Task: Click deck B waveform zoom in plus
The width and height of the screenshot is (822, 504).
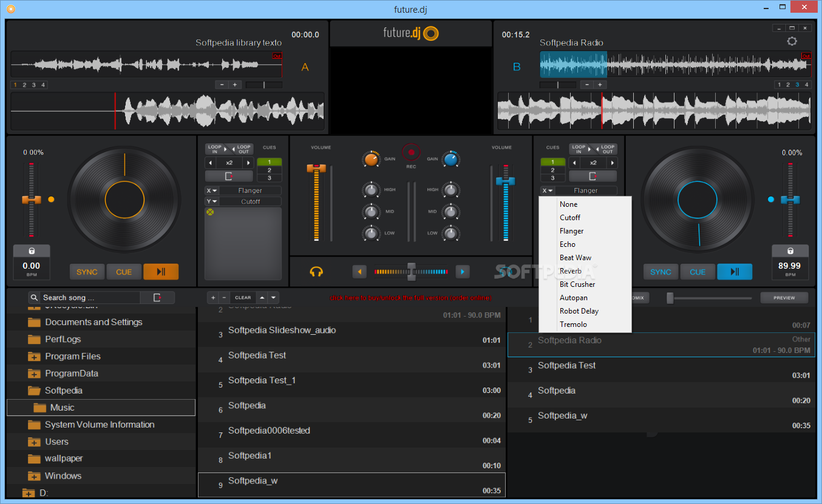Action: pos(600,85)
